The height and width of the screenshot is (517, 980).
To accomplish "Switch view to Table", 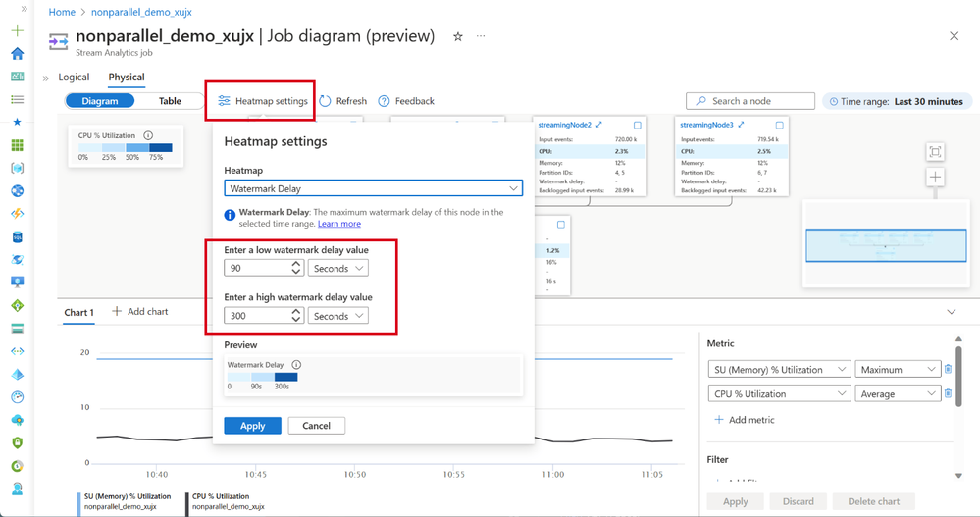I will pos(170,101).
